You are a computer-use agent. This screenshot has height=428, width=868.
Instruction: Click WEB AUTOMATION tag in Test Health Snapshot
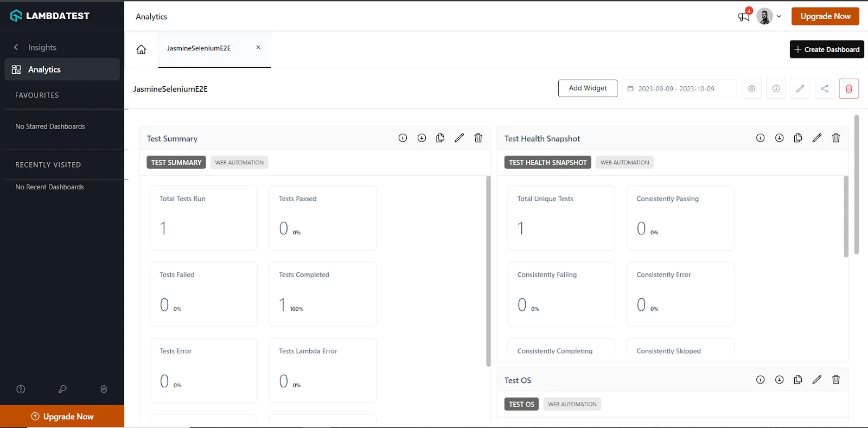(x=624, y=162)
